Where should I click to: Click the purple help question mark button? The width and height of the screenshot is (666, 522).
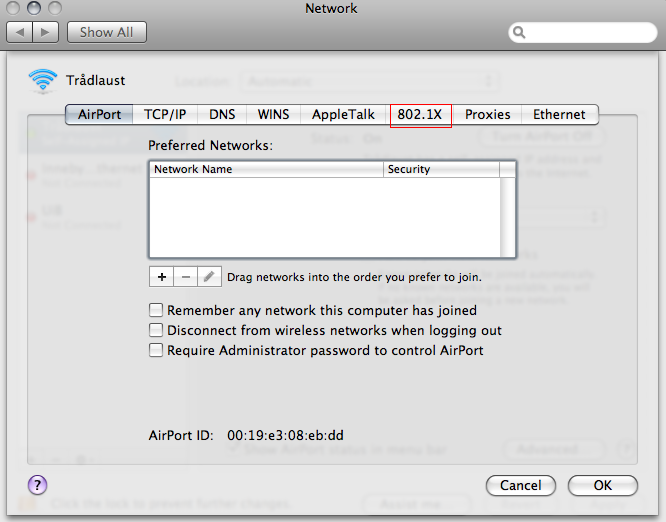37,485
